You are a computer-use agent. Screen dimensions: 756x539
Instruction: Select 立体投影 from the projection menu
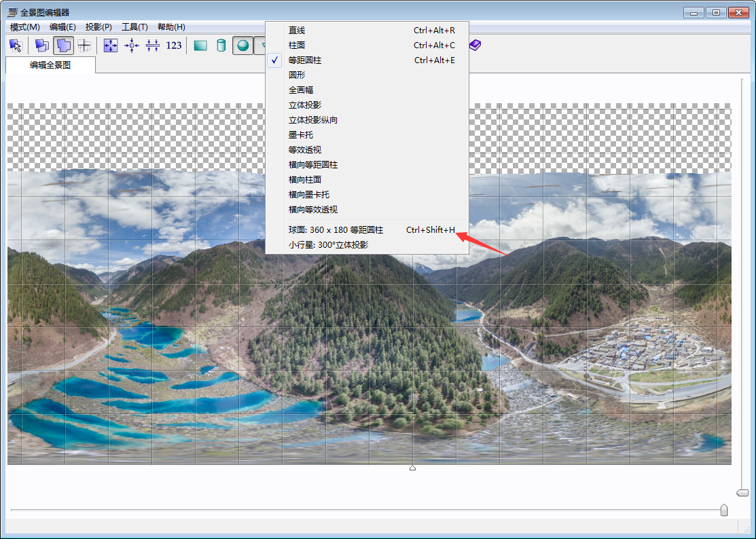pyautogui.click(x=367, y=105)
